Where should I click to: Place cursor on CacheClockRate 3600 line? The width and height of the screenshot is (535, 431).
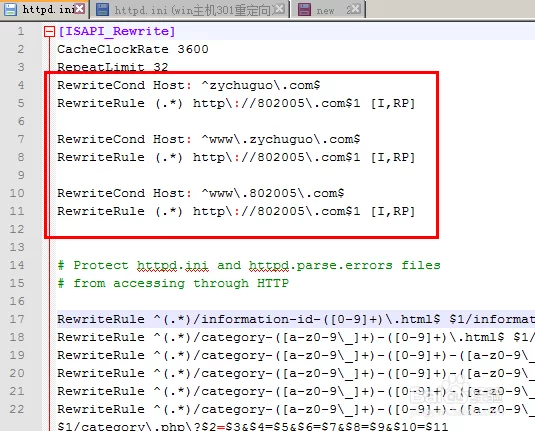133,49
